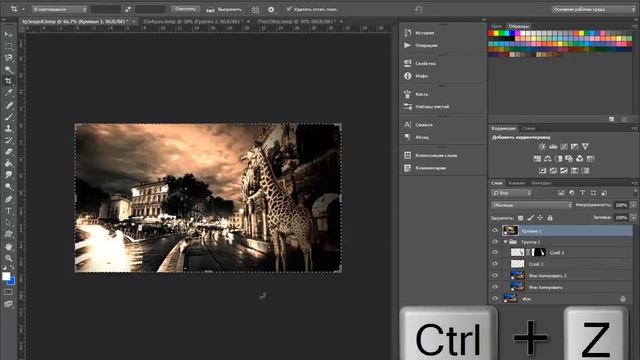Select the Hand tool
Image resolution: width=640 pixels, height=360 pixels.
click(9, 247)
